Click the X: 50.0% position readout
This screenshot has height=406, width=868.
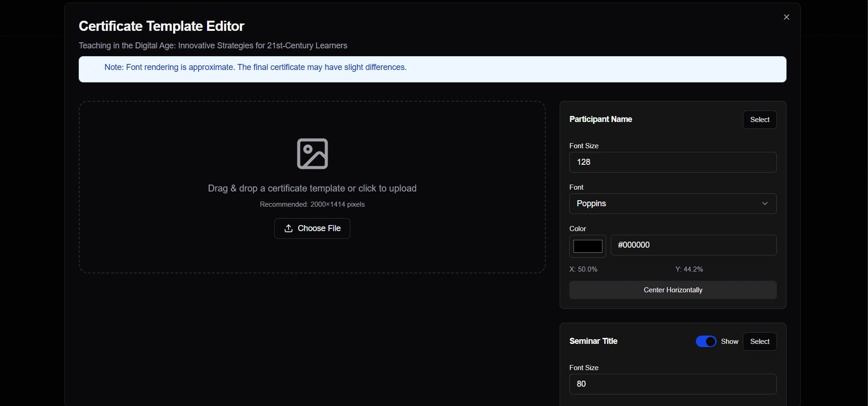click(583, 269)
